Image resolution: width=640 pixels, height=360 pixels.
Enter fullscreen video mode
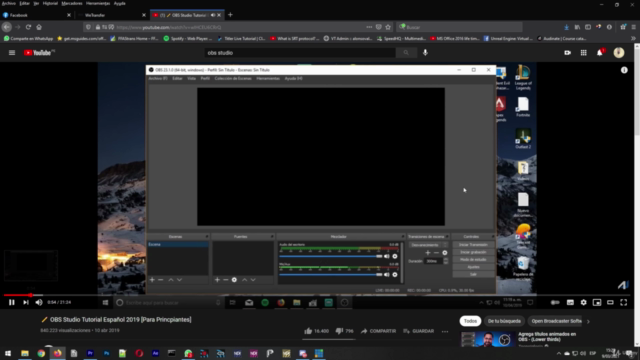(624, 302)
